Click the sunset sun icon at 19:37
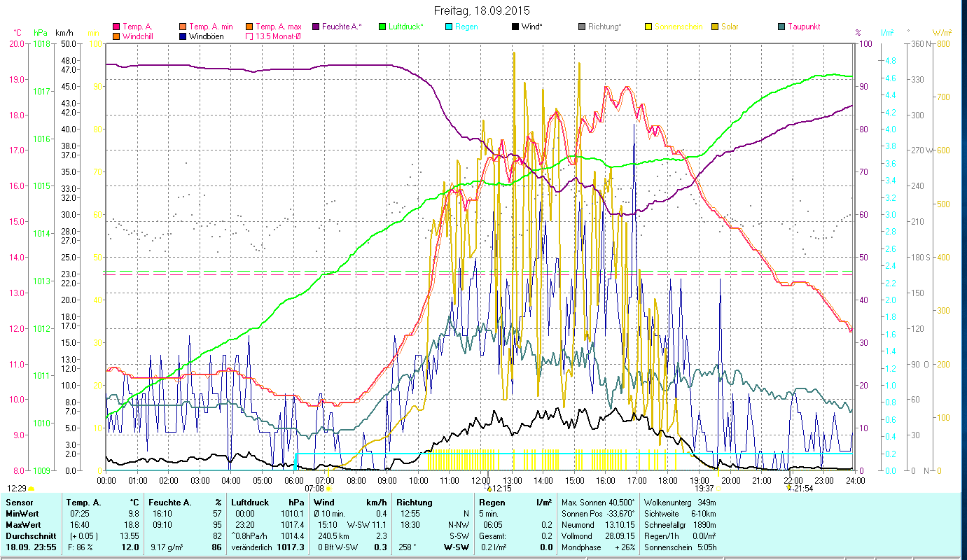 [718, 489]
